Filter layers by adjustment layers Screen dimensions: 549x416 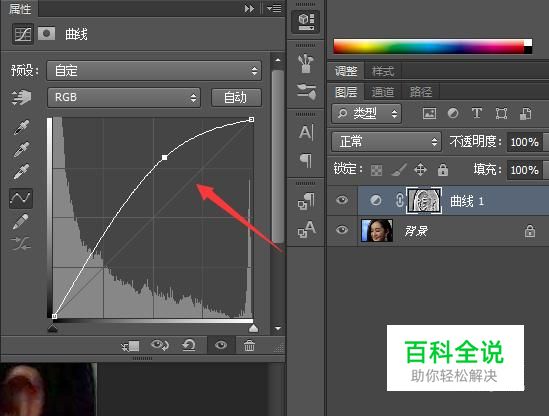pos(453,113)
